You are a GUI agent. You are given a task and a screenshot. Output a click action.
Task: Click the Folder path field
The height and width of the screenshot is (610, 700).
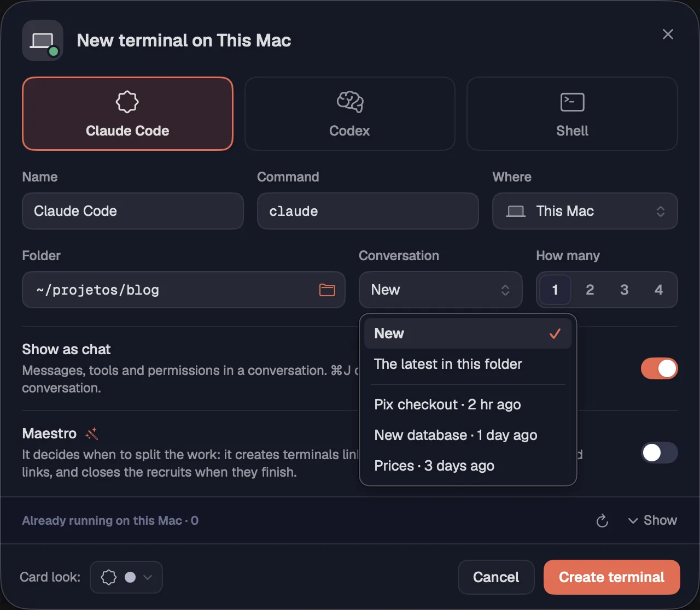184,290
